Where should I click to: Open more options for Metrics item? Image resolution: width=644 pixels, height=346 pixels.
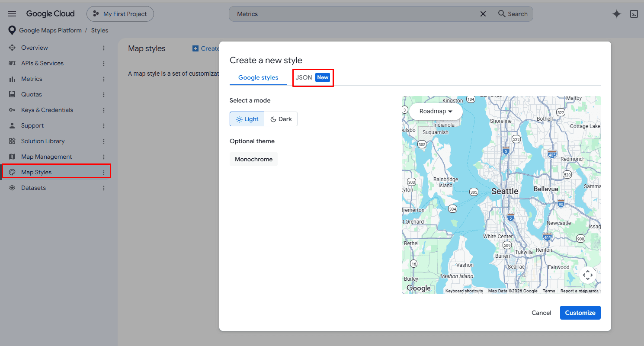(x=104, y=79)
